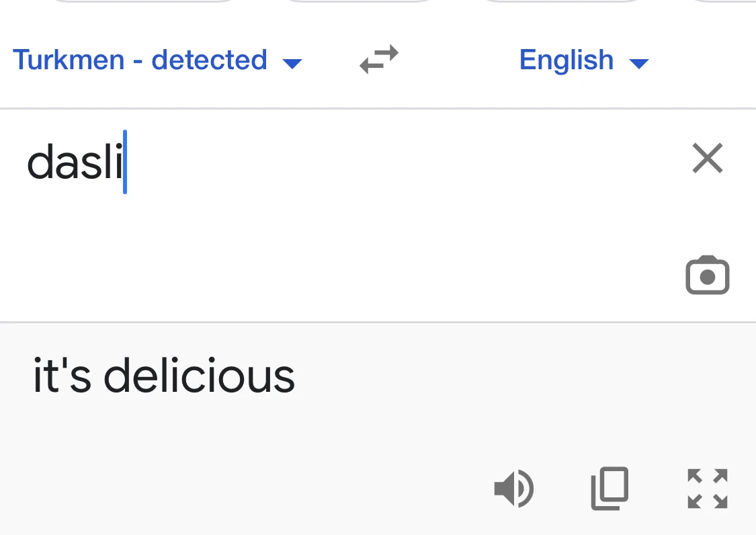Copy the translation to clipboard

pyautogui.click(x=610, y=488)
